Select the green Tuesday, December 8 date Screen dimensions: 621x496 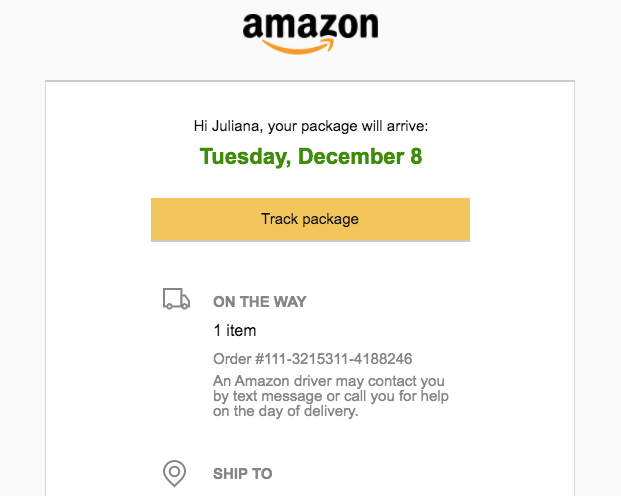[x=311, y=156]
